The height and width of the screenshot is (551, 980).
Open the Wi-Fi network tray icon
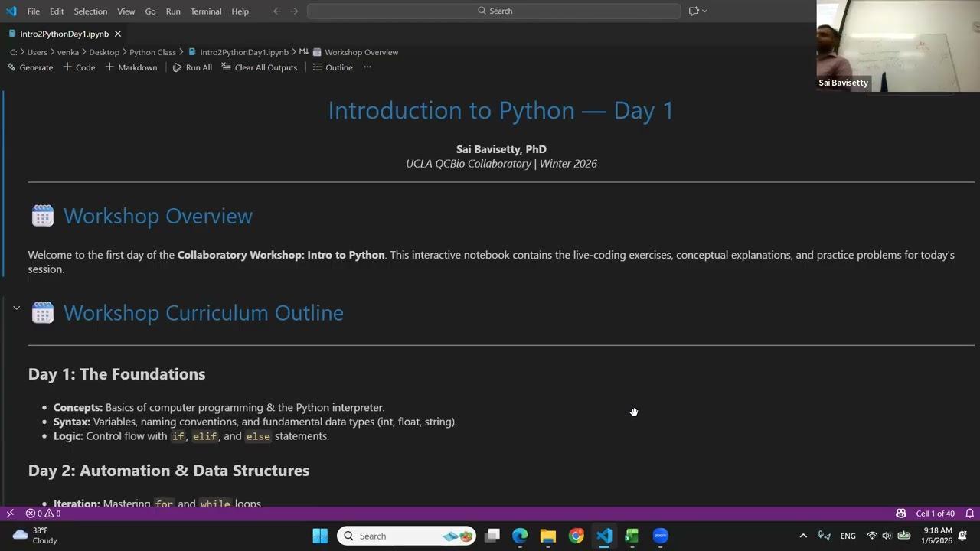(872, 536)
